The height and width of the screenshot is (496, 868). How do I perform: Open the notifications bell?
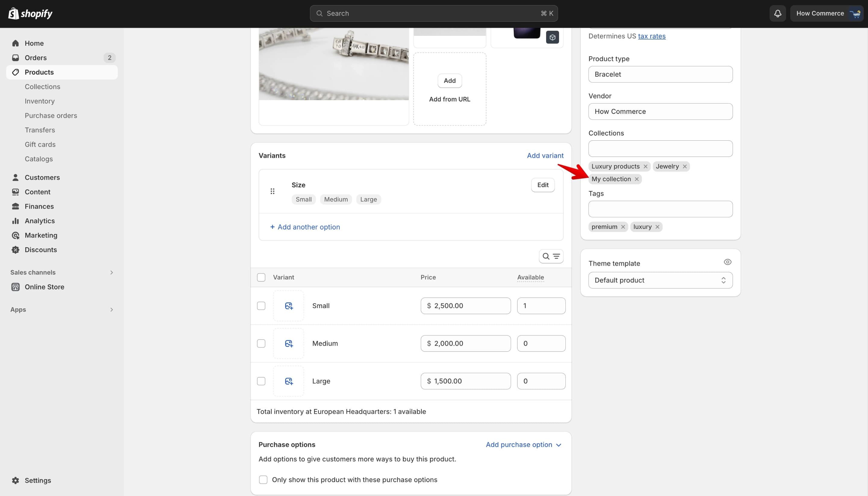[778, 14]
